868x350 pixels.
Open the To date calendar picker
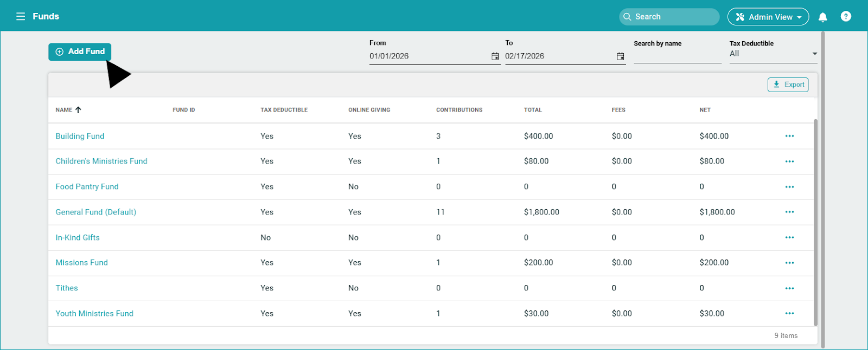click(620, 56)
